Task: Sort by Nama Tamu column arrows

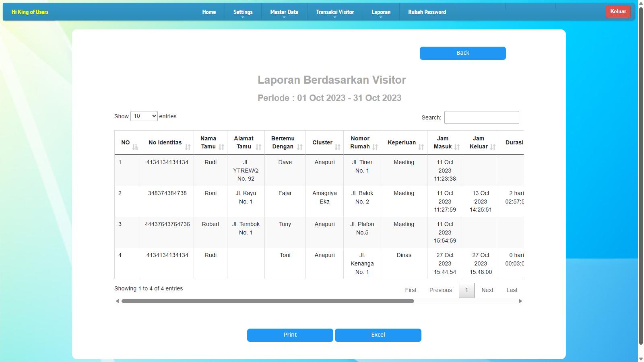Action: pos(221,147)
